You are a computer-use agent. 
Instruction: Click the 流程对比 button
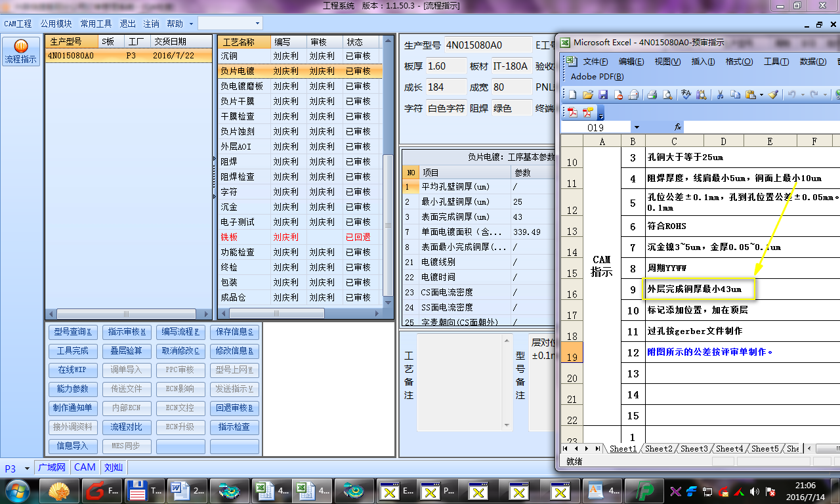127,427
